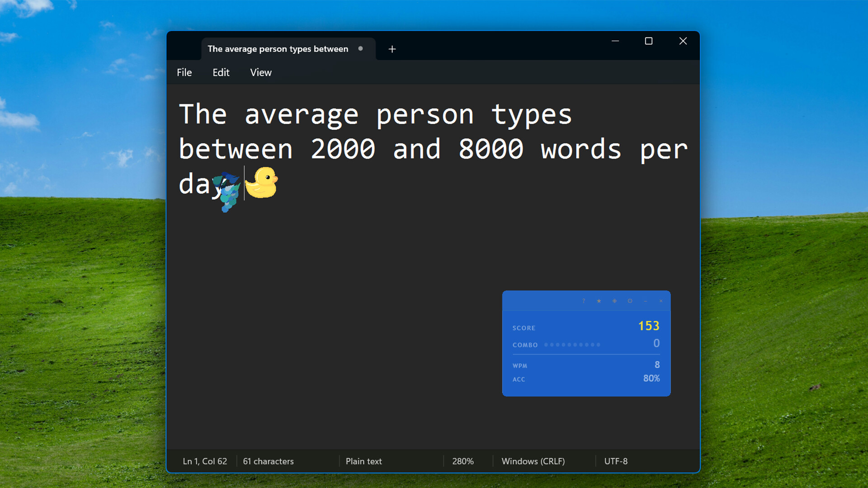This screenshot has width=868, height=488.
Task: Minimize the Notepad window
Action: [615, 41]
